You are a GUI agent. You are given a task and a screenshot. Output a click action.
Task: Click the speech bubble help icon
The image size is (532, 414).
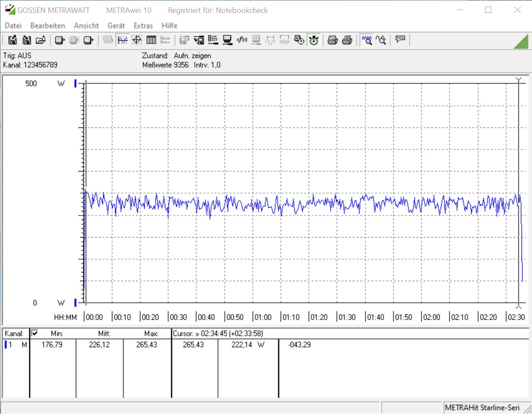(x=400, y=39)
